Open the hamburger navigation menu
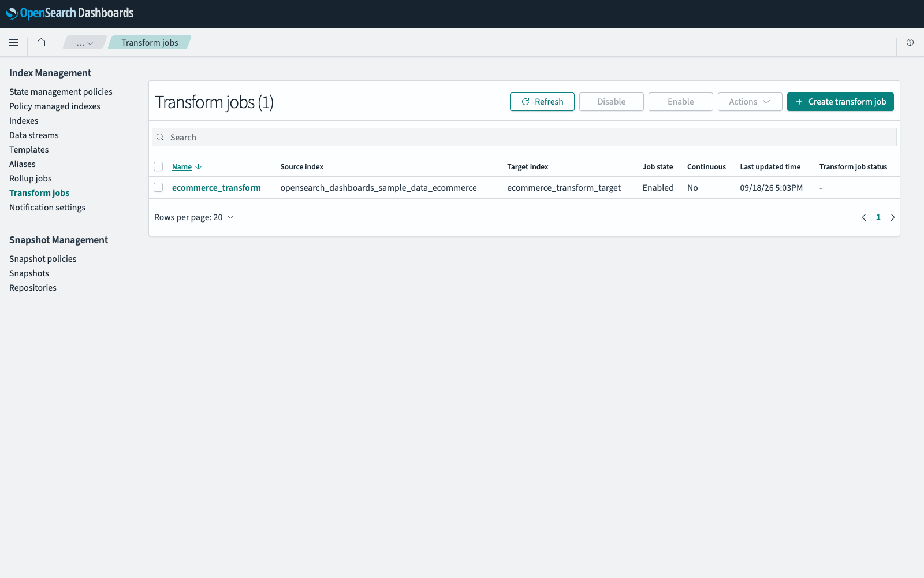 coord(14,42)
